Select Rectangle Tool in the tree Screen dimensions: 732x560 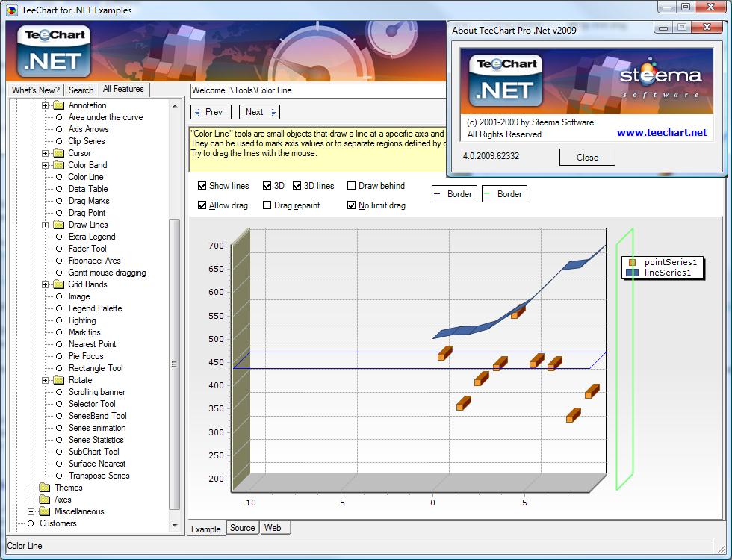click(96, 368)
